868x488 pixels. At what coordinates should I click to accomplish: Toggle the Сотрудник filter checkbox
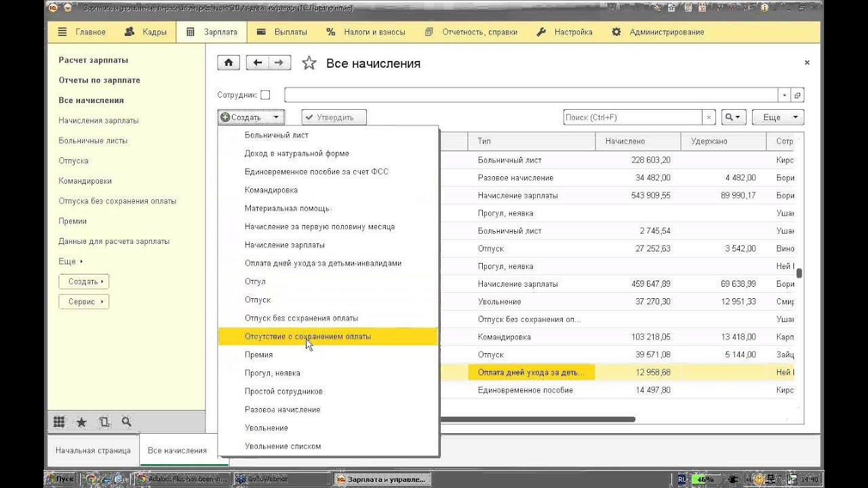[x=265, y=96]
